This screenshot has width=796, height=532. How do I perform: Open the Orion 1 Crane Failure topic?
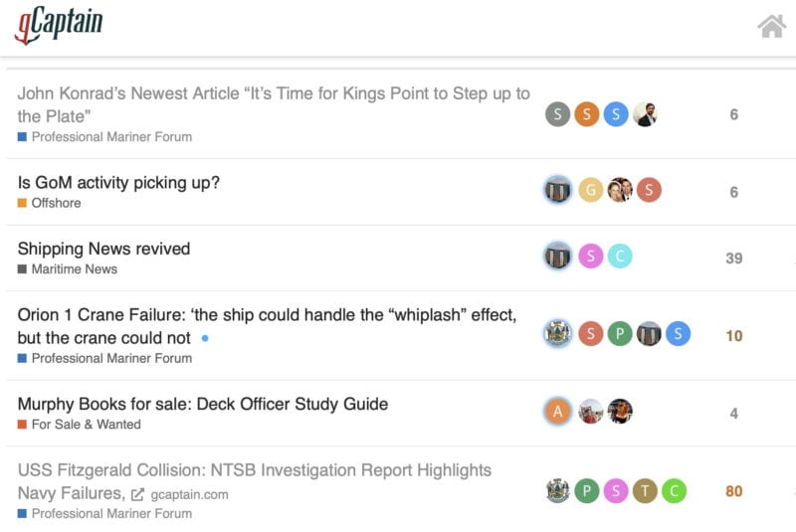point(267,315)
